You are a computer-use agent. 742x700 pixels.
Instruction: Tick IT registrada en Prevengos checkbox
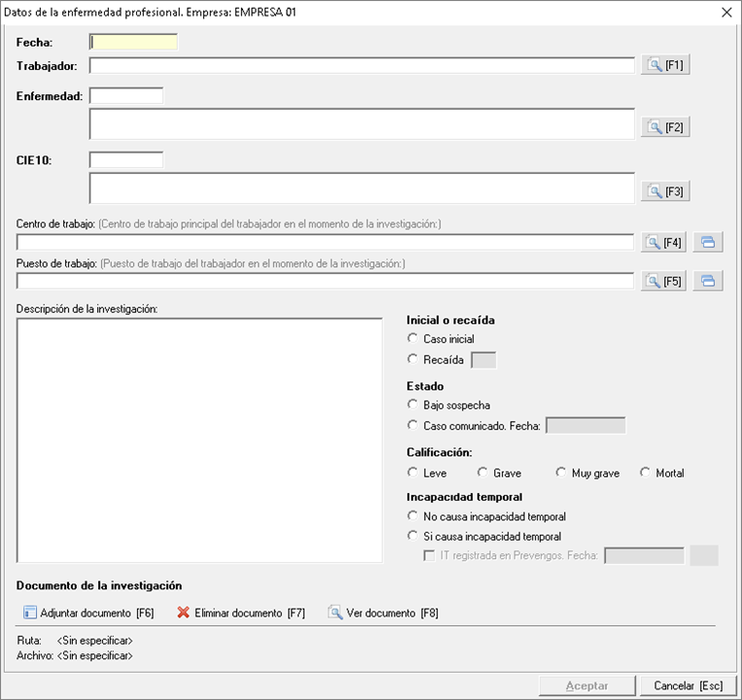429,556
